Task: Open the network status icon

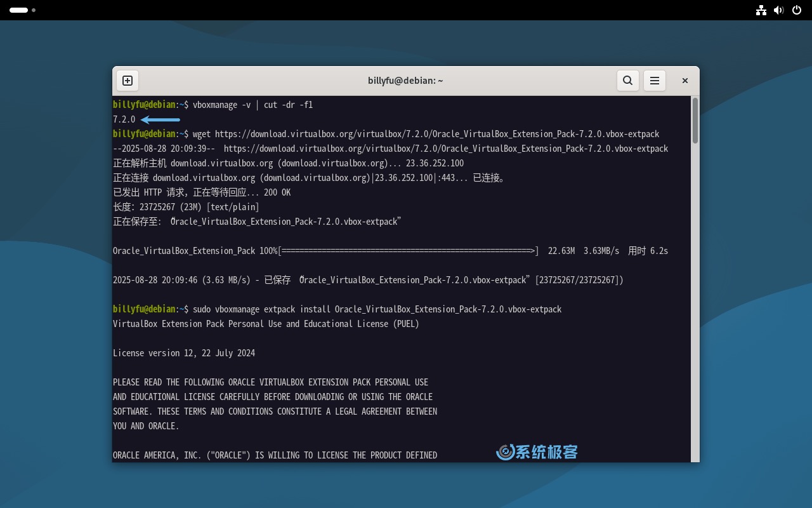Action: [x=761, y=10]
